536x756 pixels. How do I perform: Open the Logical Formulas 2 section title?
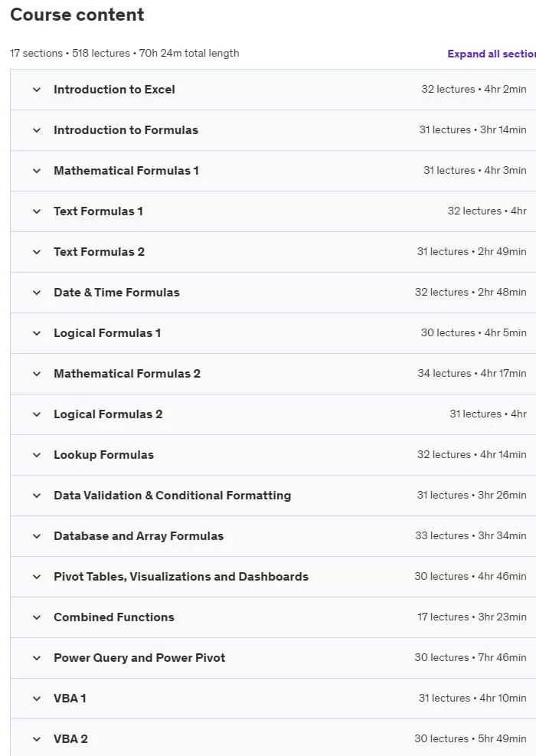coord(108,414)
